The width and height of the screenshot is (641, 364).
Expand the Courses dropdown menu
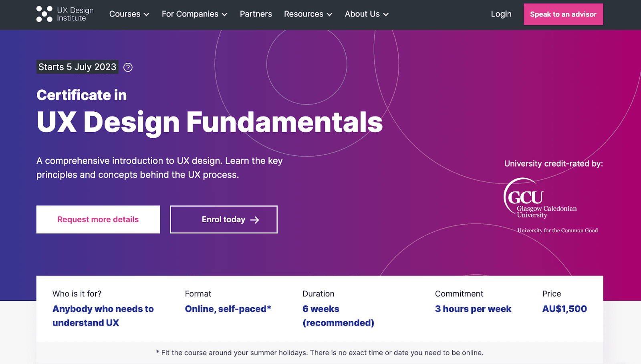pyautogui.click(x=129, y=14)
